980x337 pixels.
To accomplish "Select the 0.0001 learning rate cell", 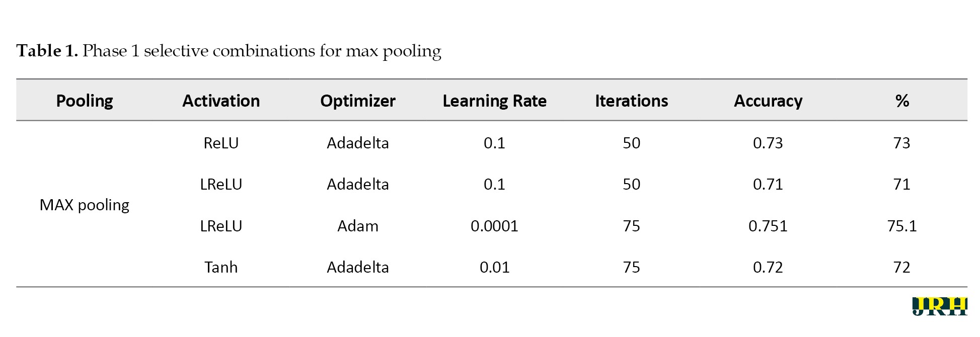I will 494,226.
